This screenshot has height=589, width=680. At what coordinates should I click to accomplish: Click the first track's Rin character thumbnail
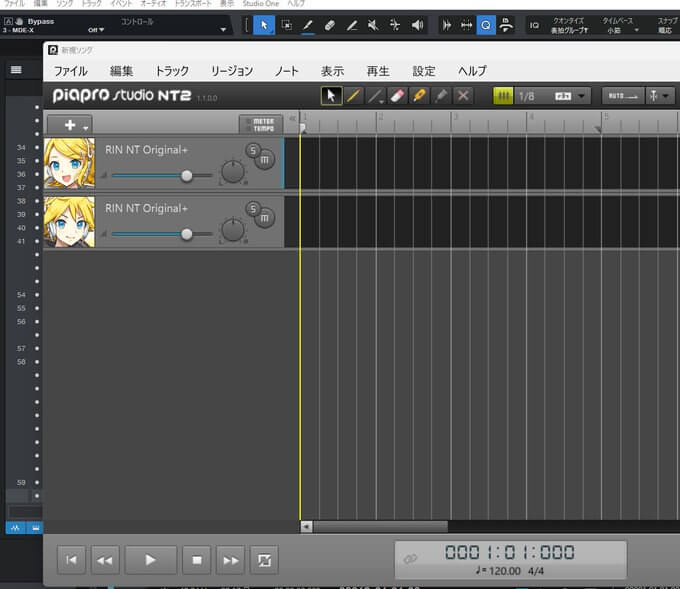click(x=69, y=163)
